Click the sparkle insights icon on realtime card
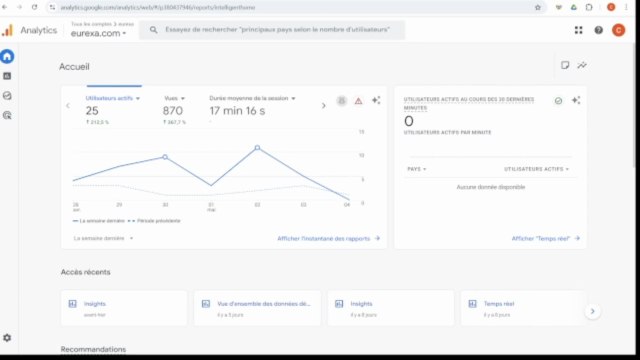The width and height of the screenshot is (640, 360). (x=576, y=100)
